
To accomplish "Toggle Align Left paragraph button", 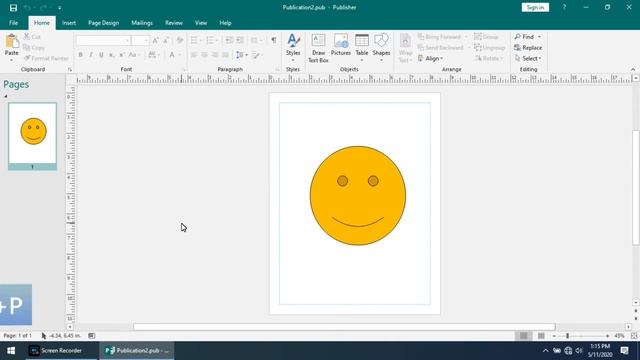I will [194, 55].
